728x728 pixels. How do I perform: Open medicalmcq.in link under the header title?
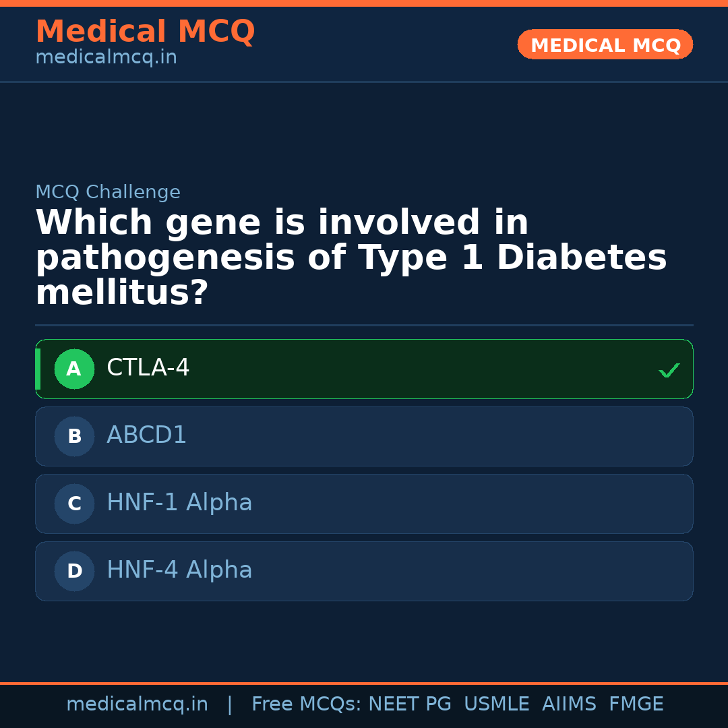point(106,57)
